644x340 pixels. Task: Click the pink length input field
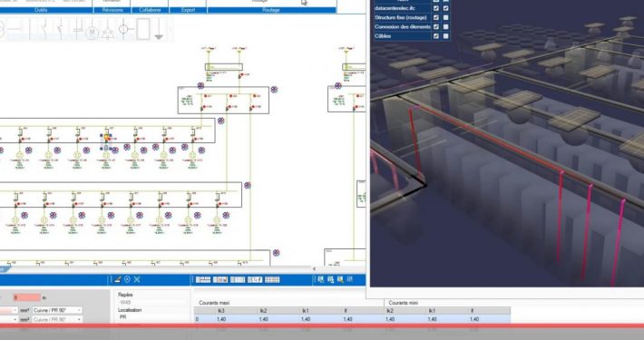tap(26, 297)
